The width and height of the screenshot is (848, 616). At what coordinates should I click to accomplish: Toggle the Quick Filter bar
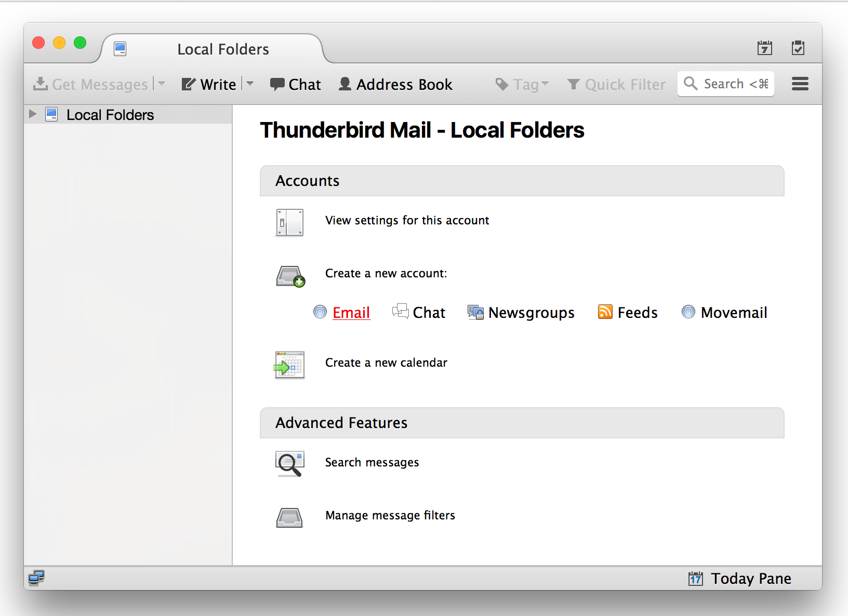[616, 84]
